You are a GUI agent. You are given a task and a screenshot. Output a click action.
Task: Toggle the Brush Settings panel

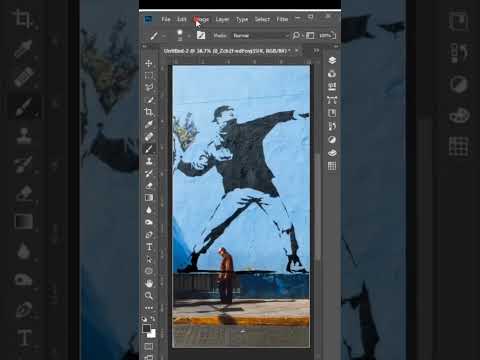(x=201, y=35)
